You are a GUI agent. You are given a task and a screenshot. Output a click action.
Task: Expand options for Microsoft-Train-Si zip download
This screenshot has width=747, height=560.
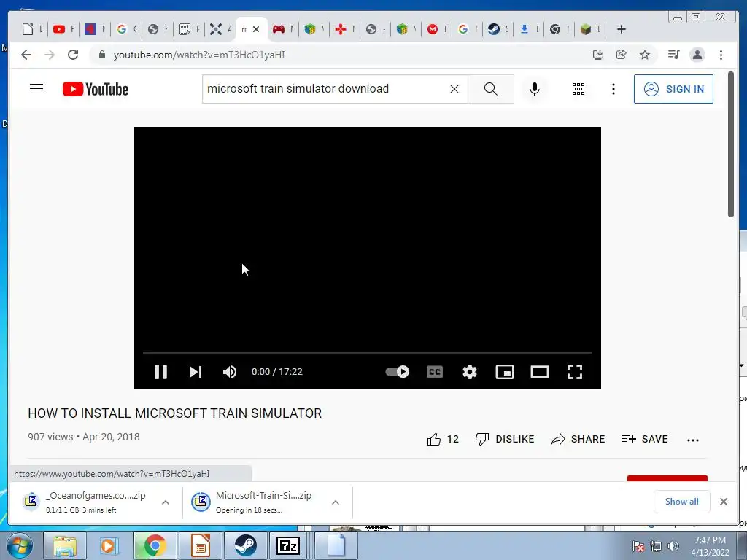[x=336, y=502]
